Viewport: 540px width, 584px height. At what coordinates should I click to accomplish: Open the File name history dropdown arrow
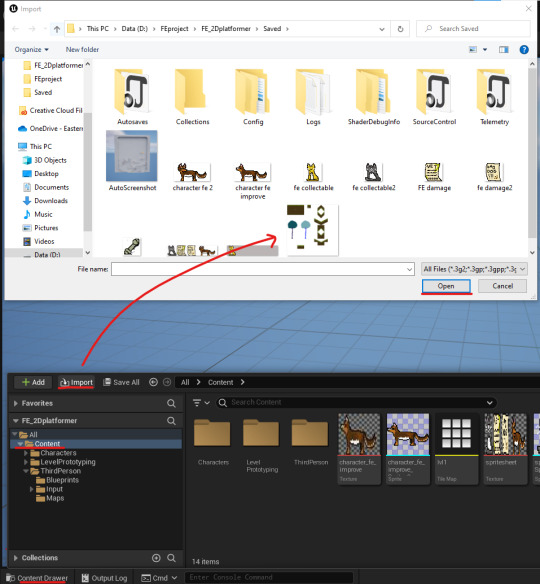click(409, 269)
